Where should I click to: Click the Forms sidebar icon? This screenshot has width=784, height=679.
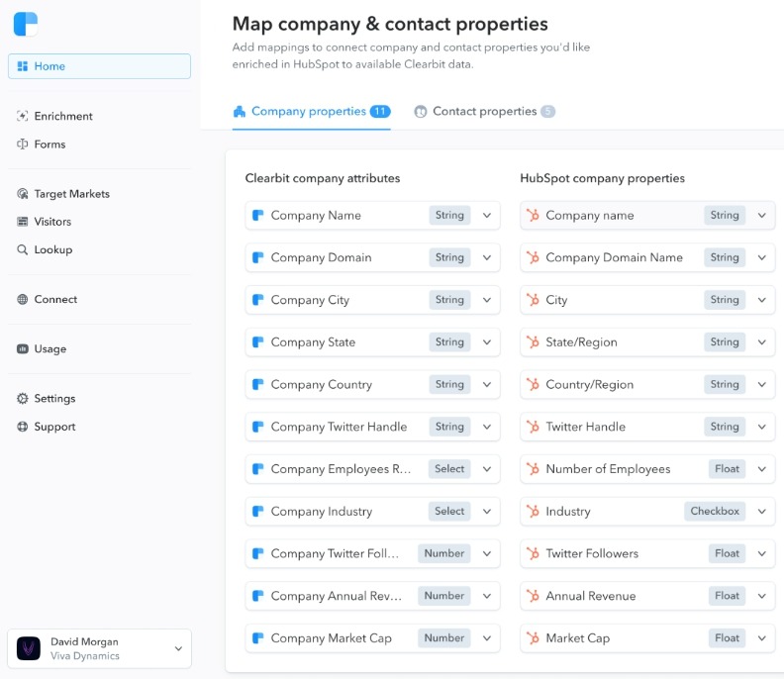pos(23,144)
